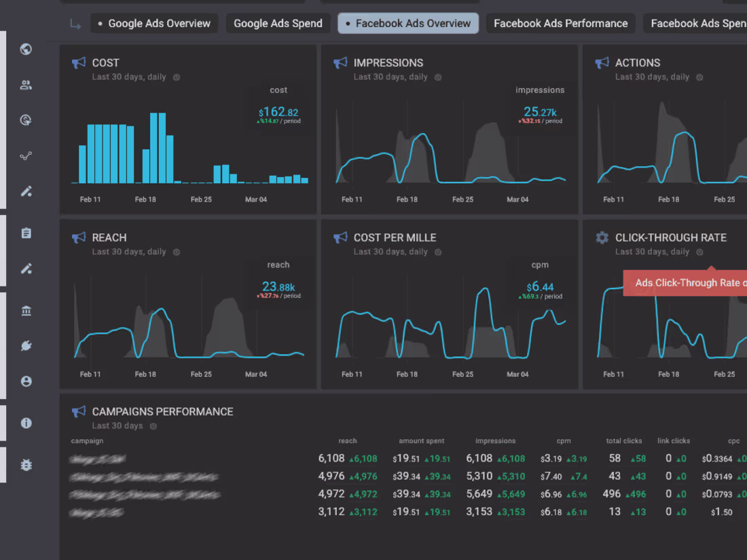Click the IMPRESSIONS widget title

(388, 63)
